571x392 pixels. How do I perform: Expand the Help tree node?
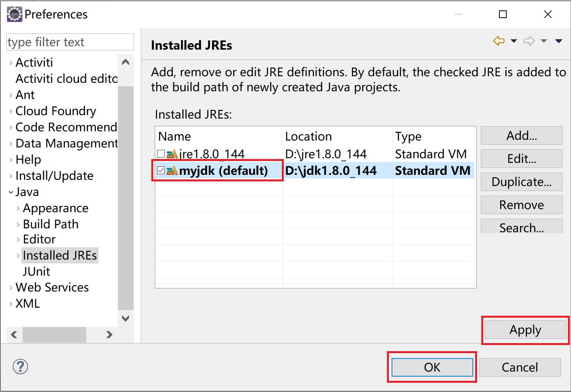click(11, 160)
